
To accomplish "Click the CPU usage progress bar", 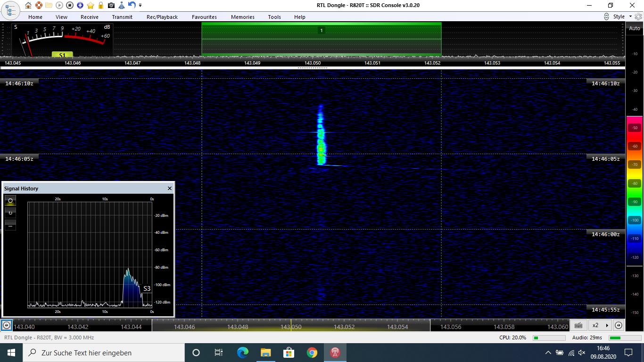I will point(549,337).
